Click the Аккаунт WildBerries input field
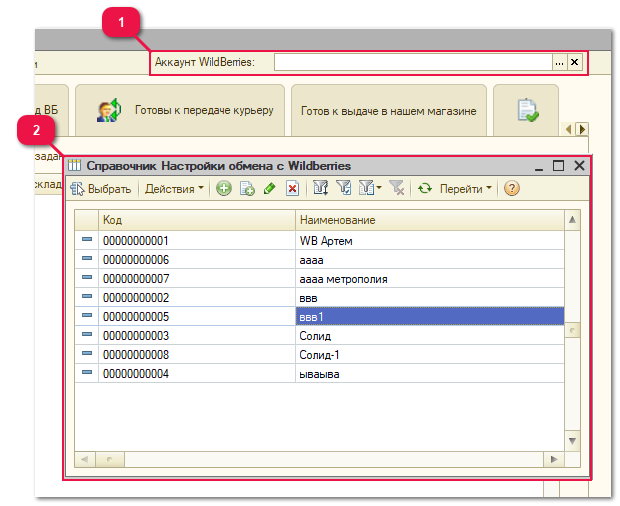 point(413,62)
